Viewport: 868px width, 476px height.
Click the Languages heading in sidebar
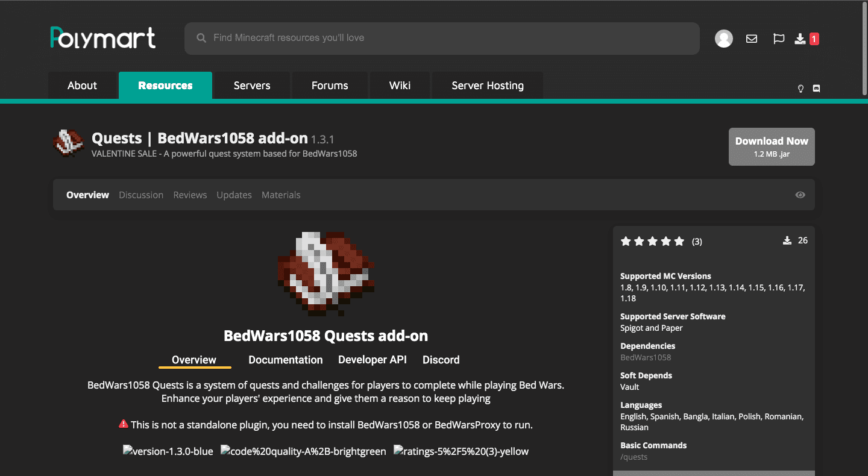[x=641, y=405]
